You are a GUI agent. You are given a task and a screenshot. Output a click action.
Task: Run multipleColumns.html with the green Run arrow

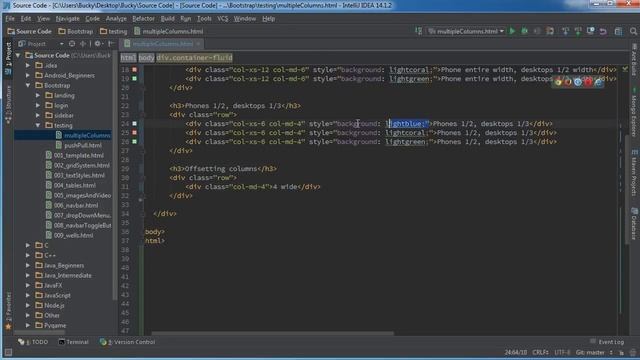[x=512, y=31]
